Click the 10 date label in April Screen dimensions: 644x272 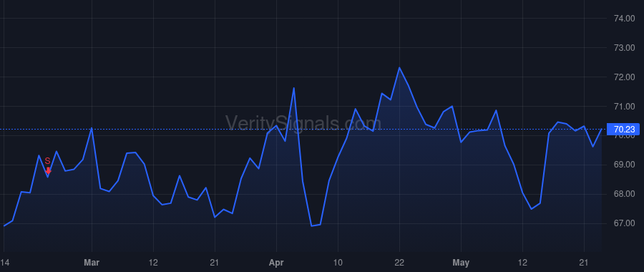[x=338, y=262]
